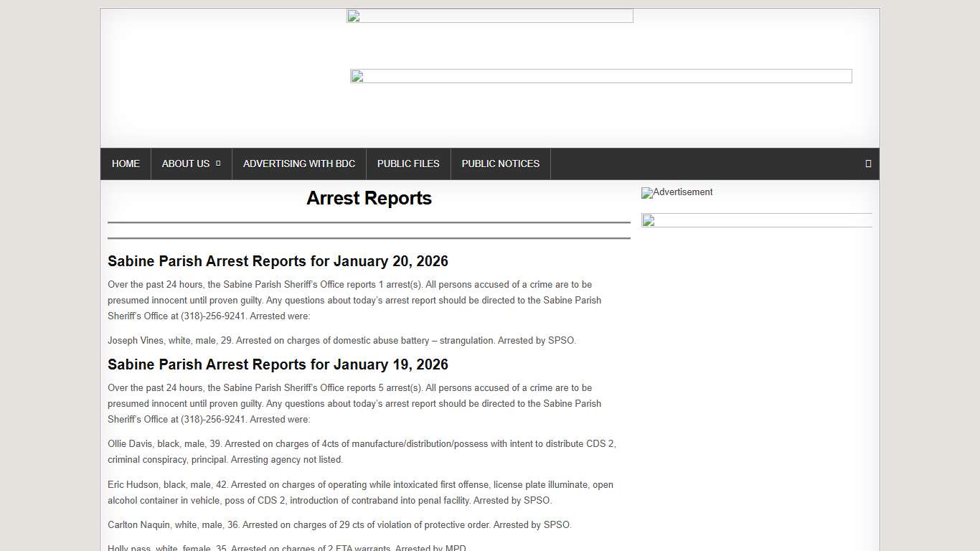Click the search icon on the navigation bar

point(867,164)
